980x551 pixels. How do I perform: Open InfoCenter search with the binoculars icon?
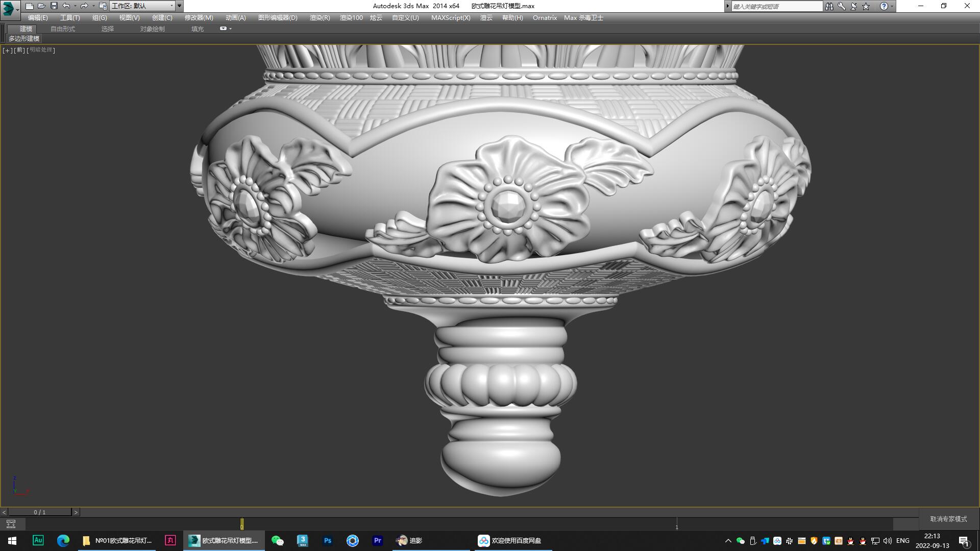[x=829, y=6]
